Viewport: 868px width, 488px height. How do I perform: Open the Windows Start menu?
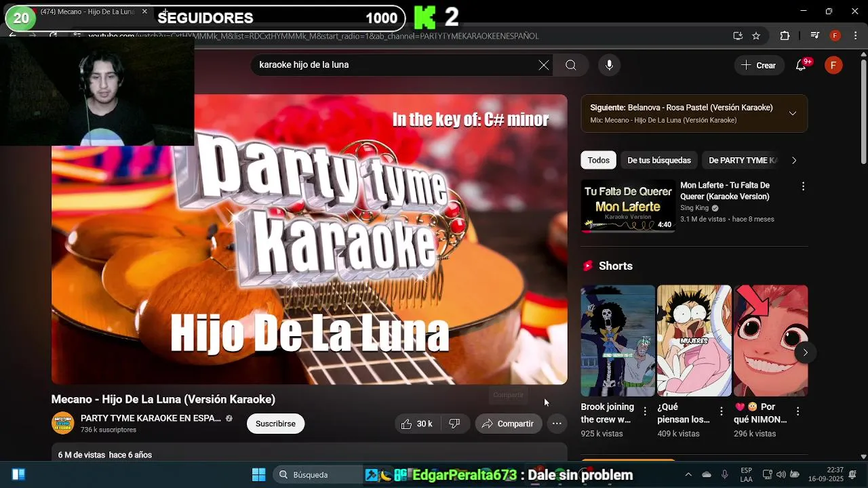coord(258,474)
